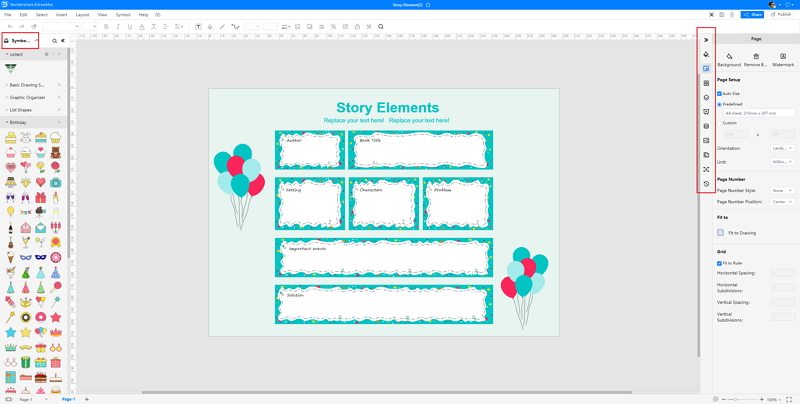Open the View menu
800x404 pixels.
click(102, 15)
